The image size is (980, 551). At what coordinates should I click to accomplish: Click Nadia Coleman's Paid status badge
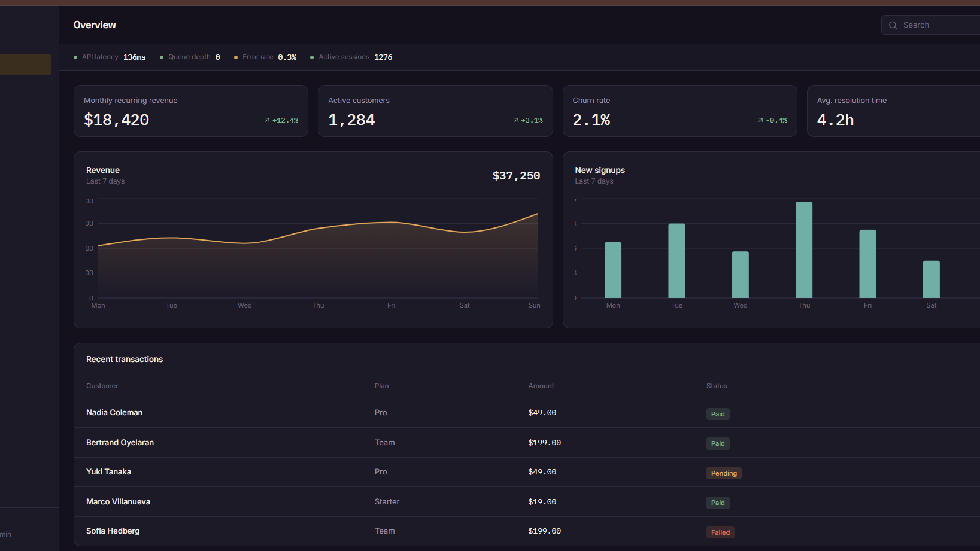pyautogui.click(x=718, y=414)
